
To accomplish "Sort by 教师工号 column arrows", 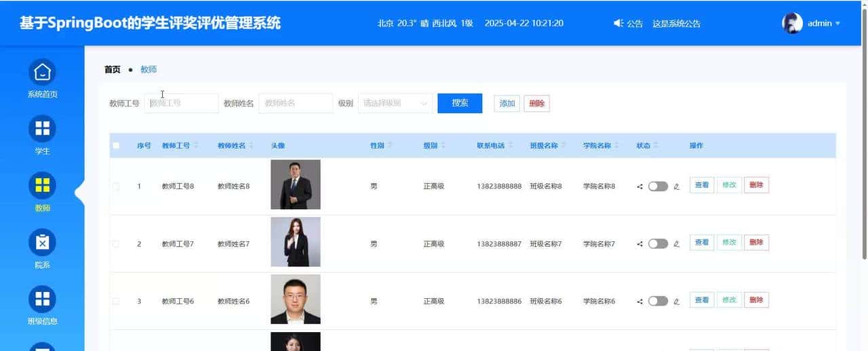I will pyautogui.click(x=196, y=146).
